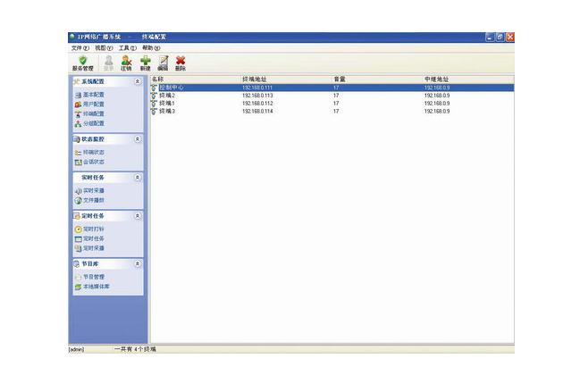The height and width of the screenshot is (392, 563).
Task: Click relay 192.168.0.9 in the 终端3 row
Action: [x=437, y=112]
